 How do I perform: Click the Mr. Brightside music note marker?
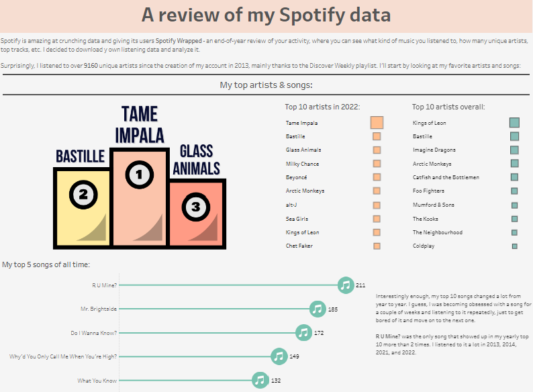318,309
